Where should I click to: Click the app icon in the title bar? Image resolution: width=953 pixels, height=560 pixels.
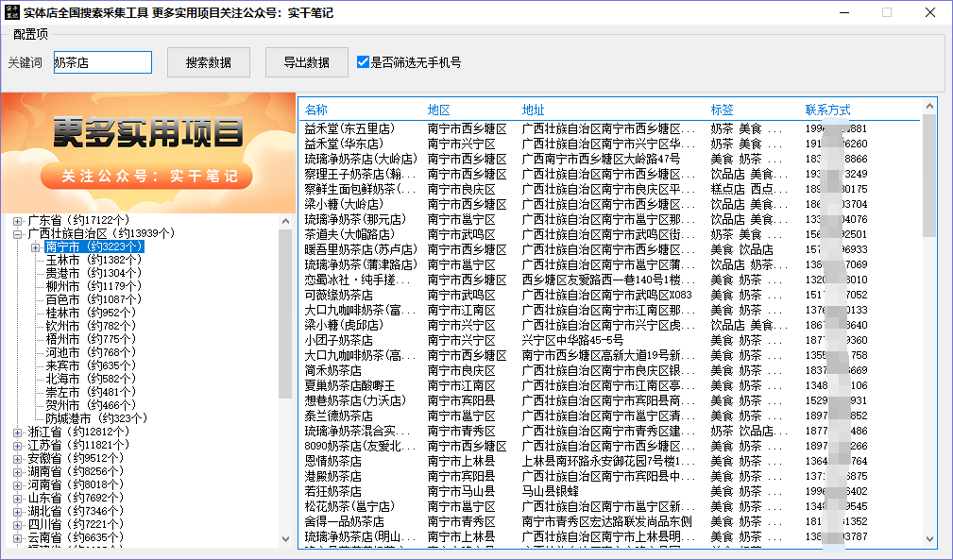(11, 13)
